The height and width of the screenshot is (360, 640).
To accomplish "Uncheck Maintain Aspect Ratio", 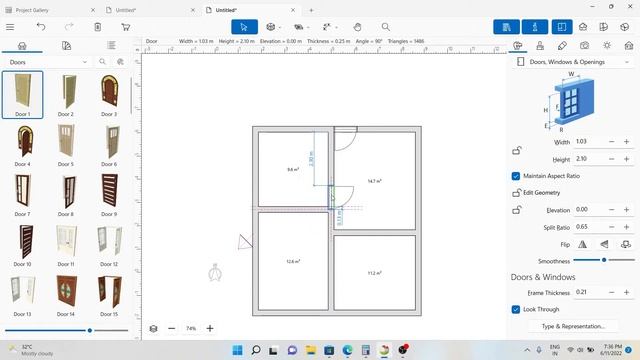I will (x=516, y=176).
